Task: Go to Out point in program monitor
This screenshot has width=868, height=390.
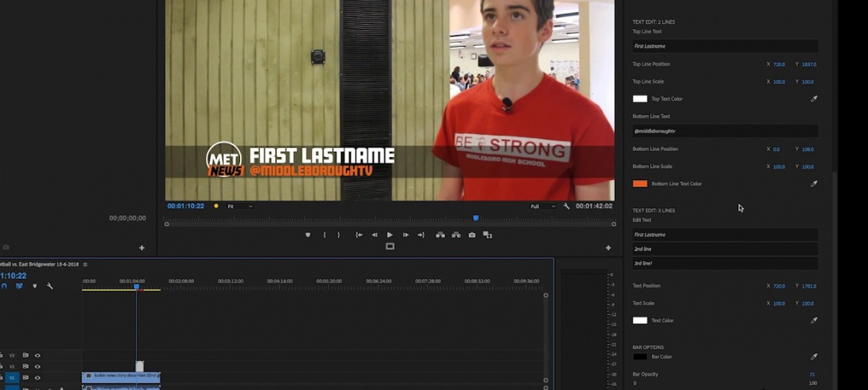Action: click(421, 235)
